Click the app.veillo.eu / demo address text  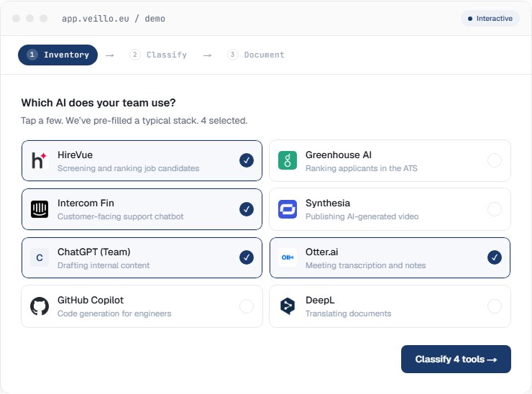tap(114, 19)
